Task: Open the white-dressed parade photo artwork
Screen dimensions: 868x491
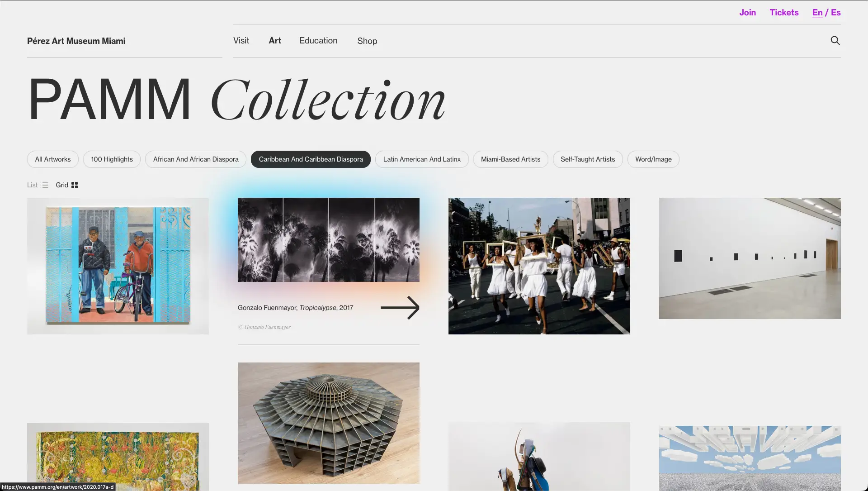Action: [539, 266]
